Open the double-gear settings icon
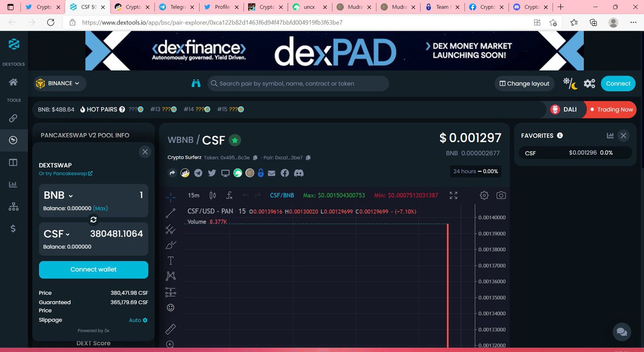Screen dimensions: 644x352 point(589,83)
